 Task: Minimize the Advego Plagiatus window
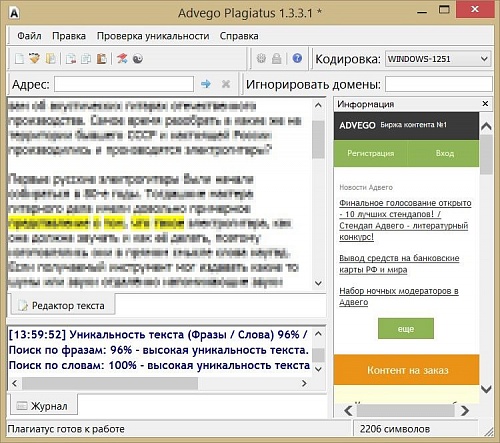[x=422, y=12]
